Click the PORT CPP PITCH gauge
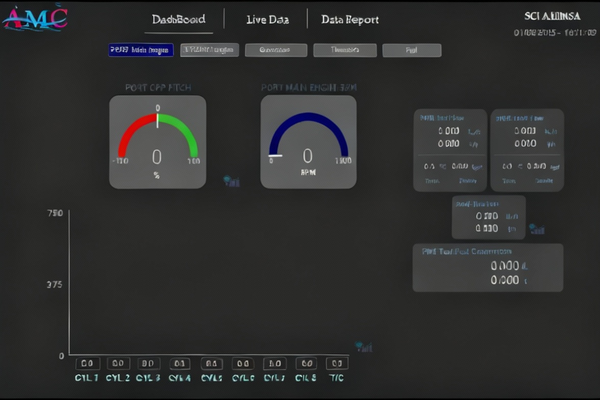Viewport: 600px width, 400px height. 157,142
